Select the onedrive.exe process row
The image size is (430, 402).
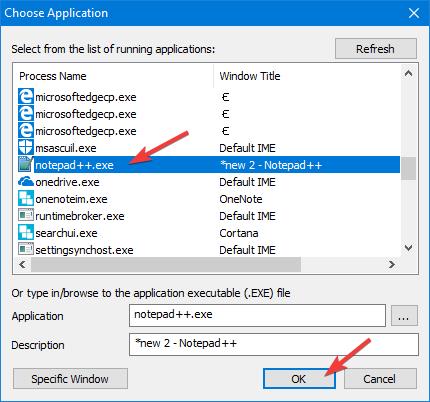click(x=209, y=182)
